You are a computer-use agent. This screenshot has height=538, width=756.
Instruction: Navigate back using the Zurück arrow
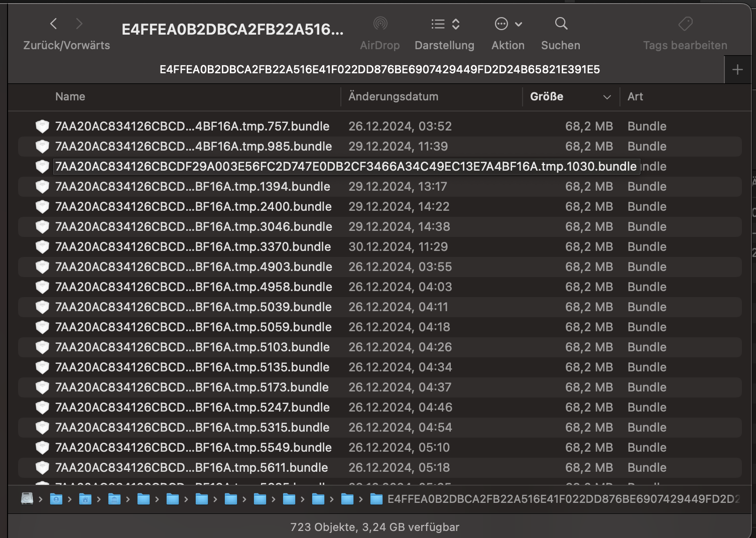(54, 24)
